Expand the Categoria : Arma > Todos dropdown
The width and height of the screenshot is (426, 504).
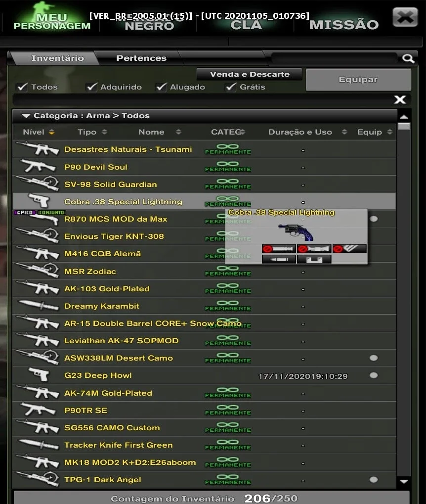26,116
